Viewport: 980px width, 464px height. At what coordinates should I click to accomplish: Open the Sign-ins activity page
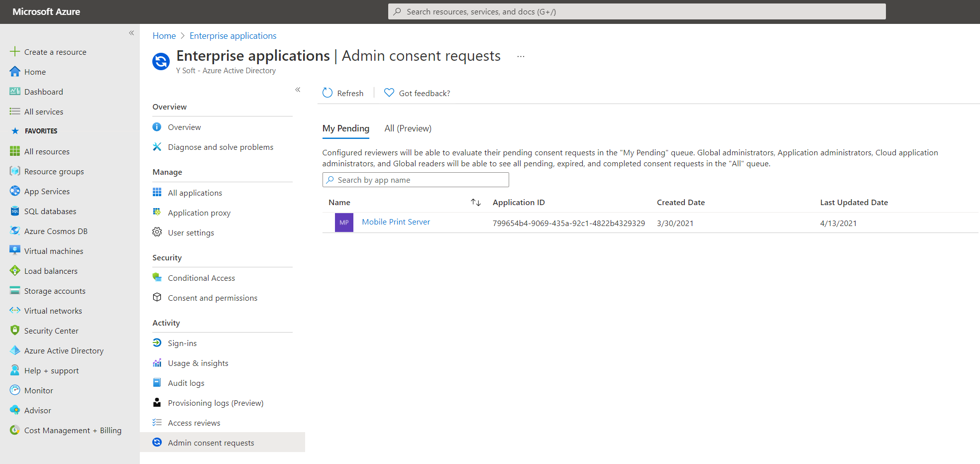pyautogui.click(x=182, y=343)
